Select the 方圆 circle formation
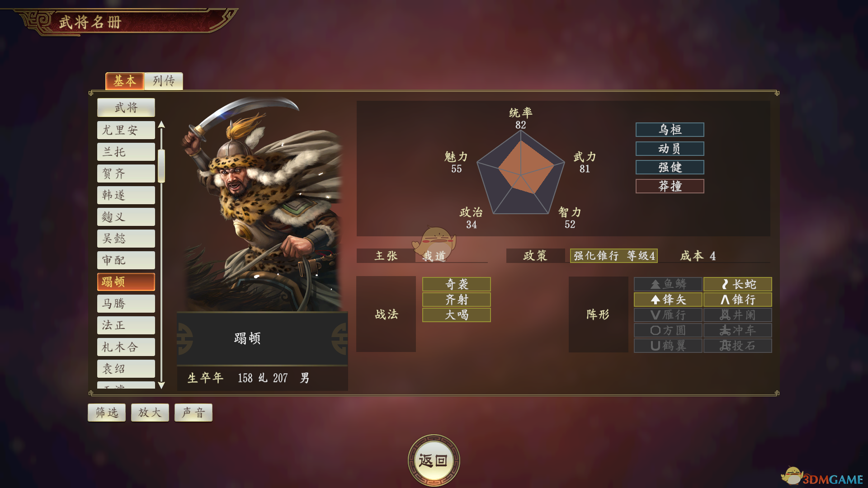The width and height of the screenshot is (868, 488). [x=668, y=330]
